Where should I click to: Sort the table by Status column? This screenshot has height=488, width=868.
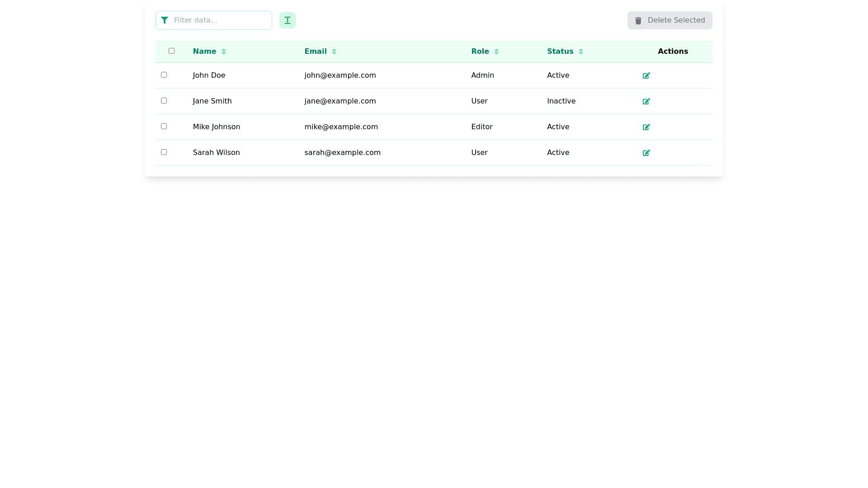[580, 52]
